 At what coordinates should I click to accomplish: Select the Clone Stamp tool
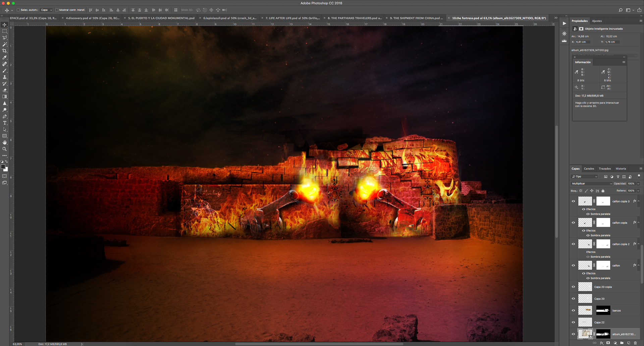tap(5, 77)
